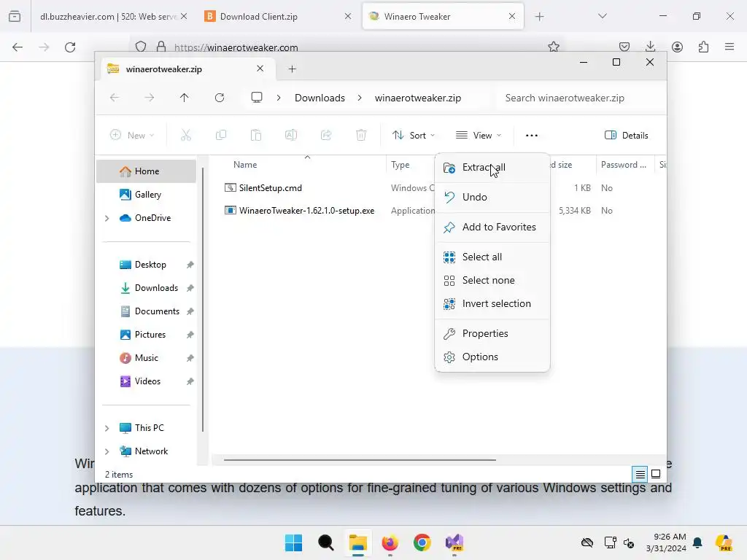747x560 pixels.
Task: Open the New item dropdown
Action: (x=132, y=136)
